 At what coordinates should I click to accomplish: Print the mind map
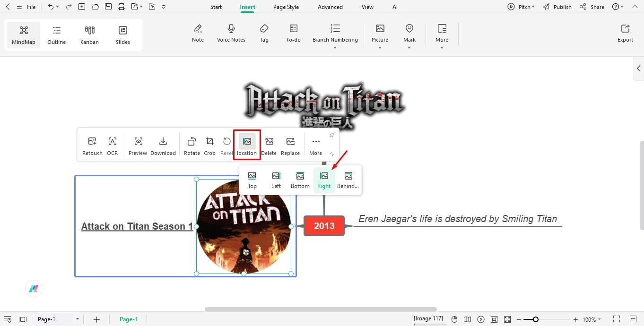point(122,7)
